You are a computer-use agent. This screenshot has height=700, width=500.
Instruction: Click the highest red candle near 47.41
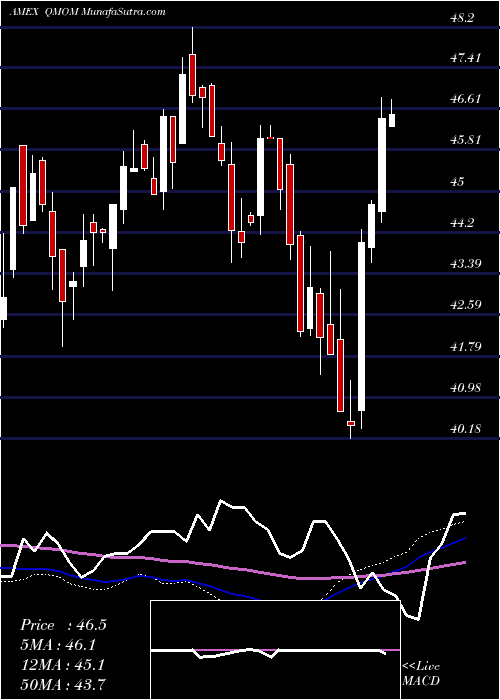pos(192,75)
